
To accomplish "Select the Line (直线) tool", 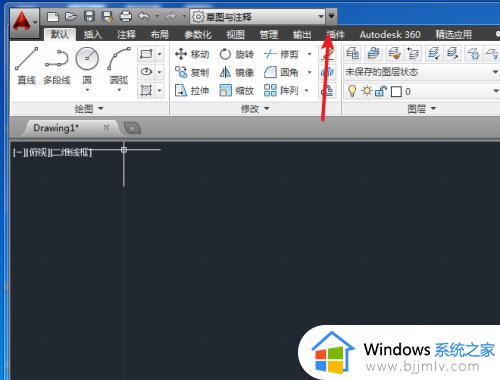I will click(26, 66).
